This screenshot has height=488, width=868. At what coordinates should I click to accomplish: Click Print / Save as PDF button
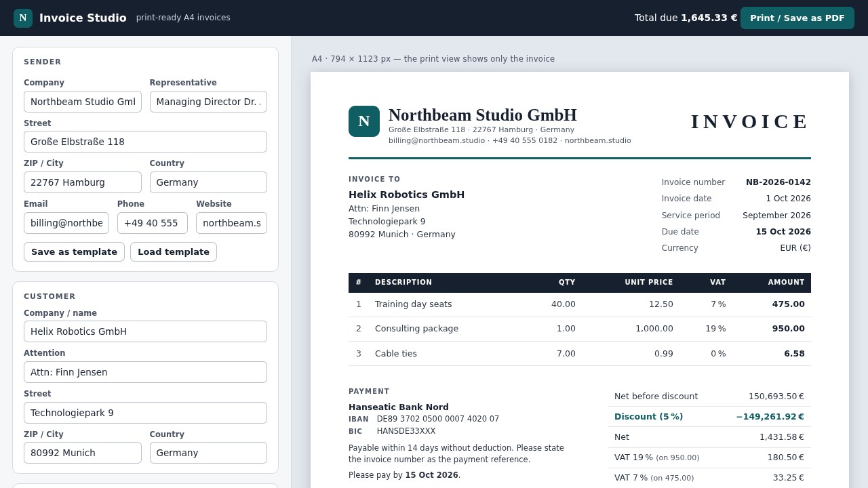tap(797, 18)
